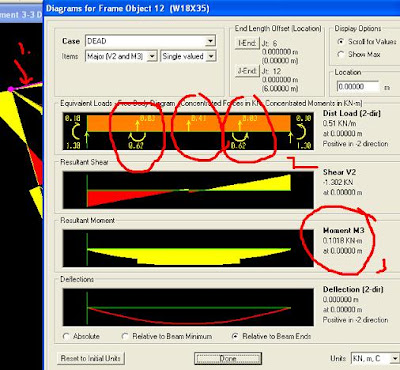Click the Done button
Viewport: 400px width, 370px height.
point(228,359)
